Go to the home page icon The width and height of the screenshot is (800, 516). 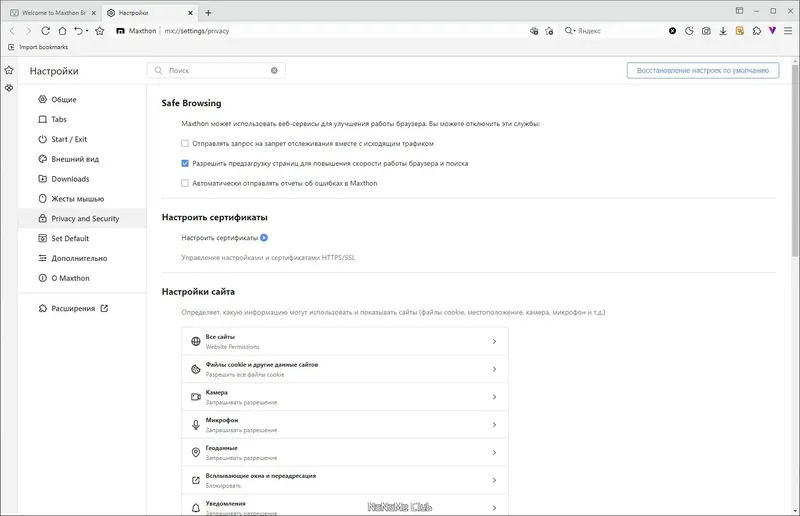point(62,31)
